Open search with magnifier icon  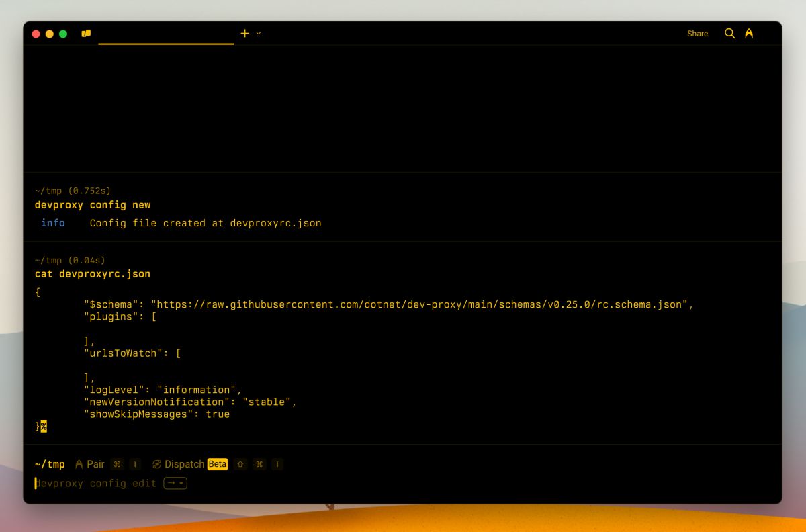pos(730,33)
